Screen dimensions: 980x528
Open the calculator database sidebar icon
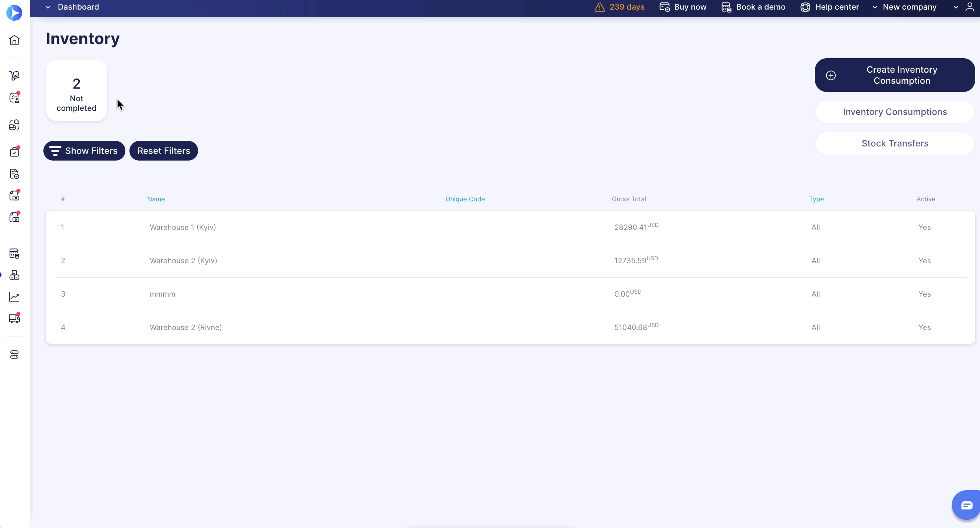[x=14, y=253]
